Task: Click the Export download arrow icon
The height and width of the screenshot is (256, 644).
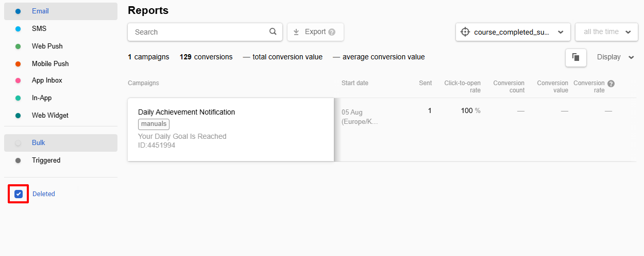Action: click(x=296, y=32)
